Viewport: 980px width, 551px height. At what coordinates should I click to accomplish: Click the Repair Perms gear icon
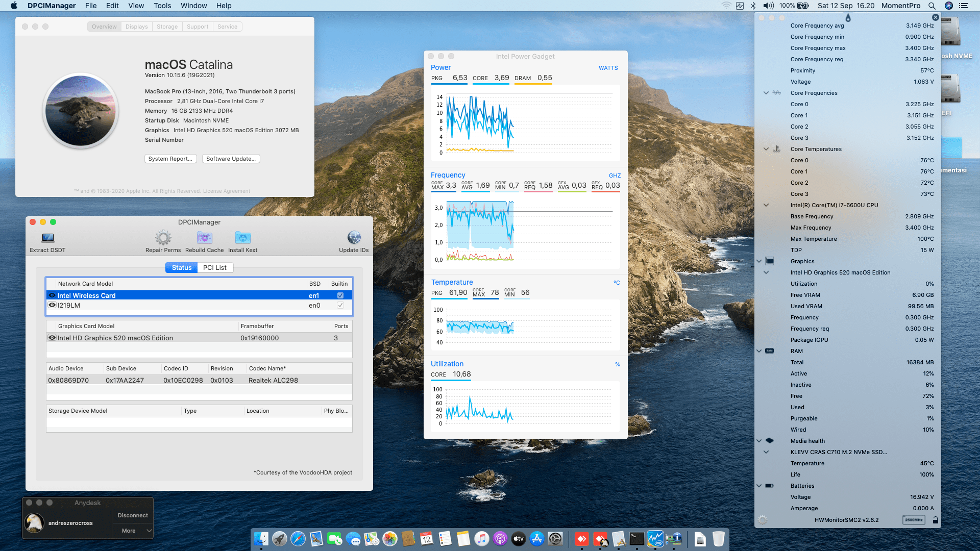[163, 238]
